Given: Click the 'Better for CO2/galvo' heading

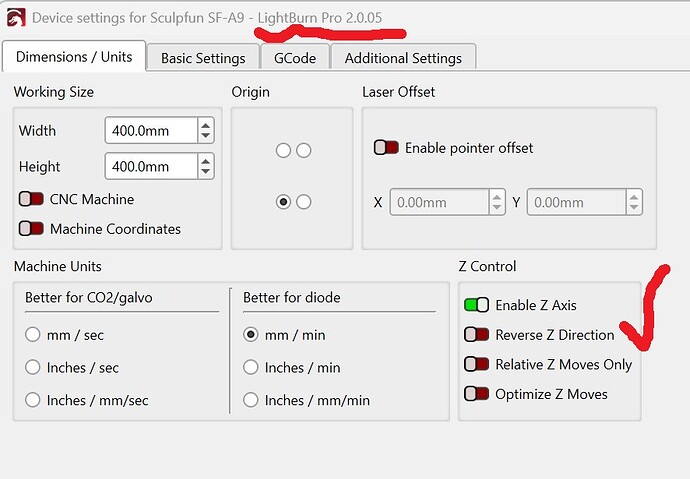Looking at the screenshot, I should pos(89,297).
